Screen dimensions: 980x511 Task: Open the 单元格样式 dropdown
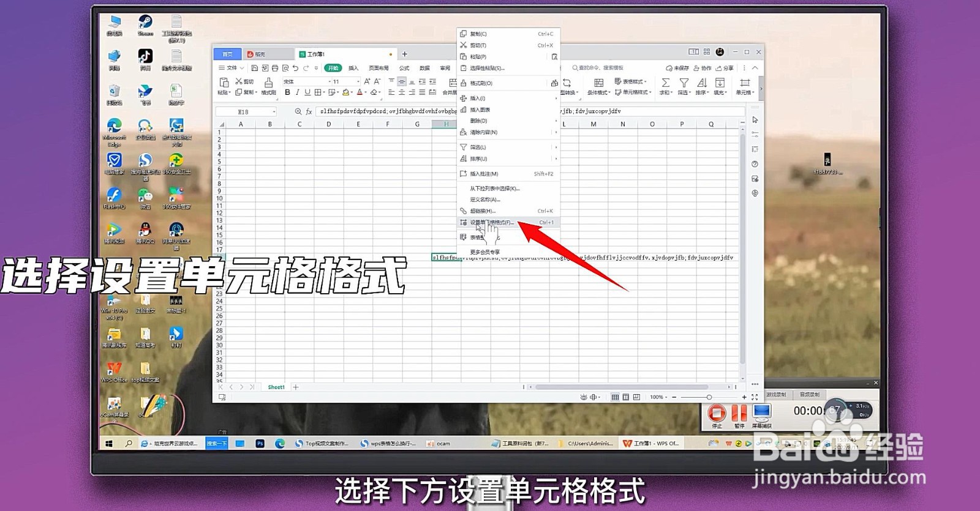pyautogui.click(x=633, y=92)
